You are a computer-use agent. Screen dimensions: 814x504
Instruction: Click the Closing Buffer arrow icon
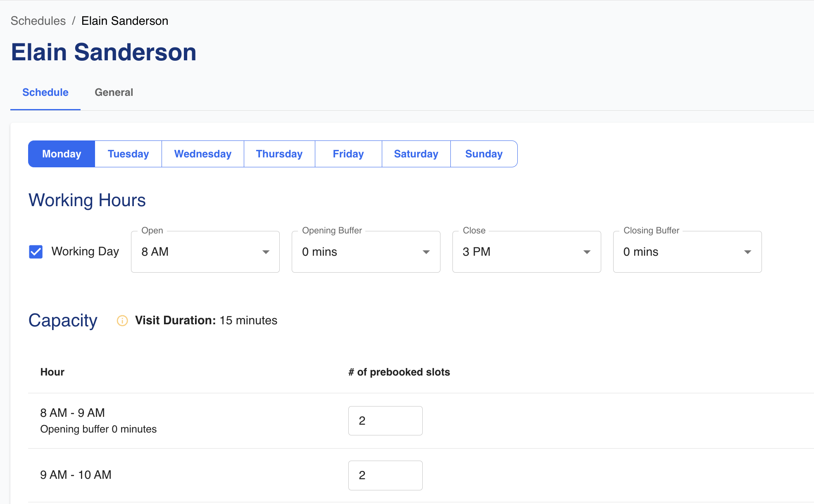point(747,252)
